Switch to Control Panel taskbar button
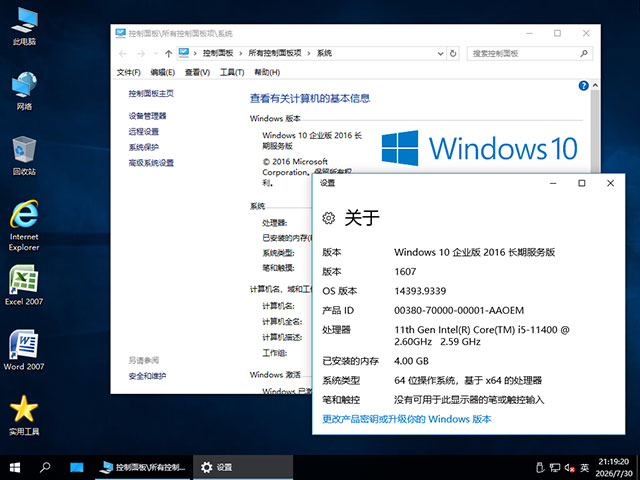The image size is (640, 480). coord(143,467)
